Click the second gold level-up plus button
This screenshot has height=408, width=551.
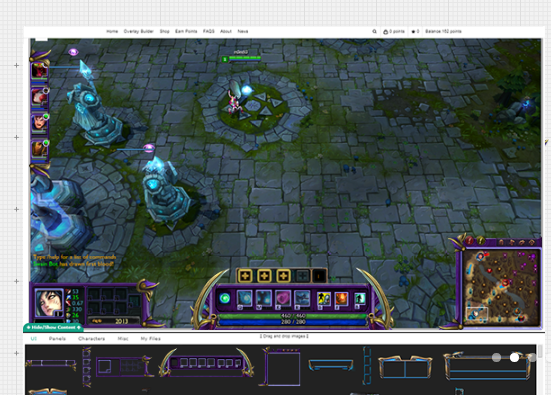point(264,276)
